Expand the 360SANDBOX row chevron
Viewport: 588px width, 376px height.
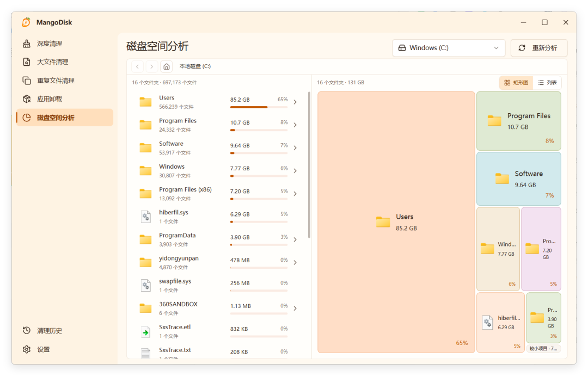[x=295, y=308]
